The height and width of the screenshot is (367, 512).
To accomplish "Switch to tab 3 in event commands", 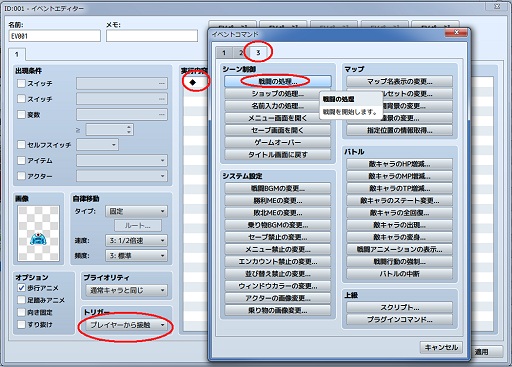I will click(258, 52).
